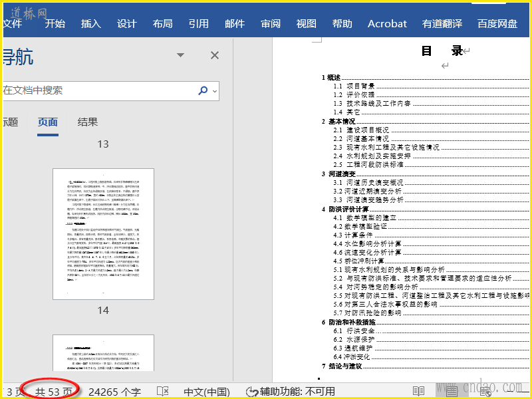Select the 页面 navigation tab

[x=48, y=122]
